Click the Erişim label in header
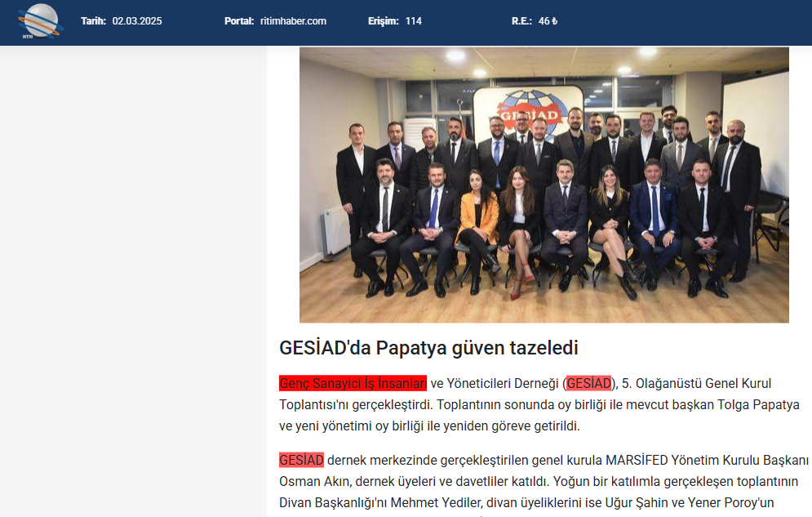This screenshot has width=812, height=517. pos(384,21)
